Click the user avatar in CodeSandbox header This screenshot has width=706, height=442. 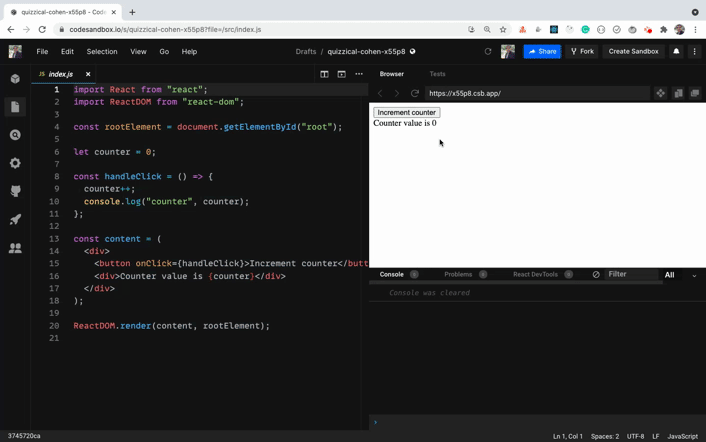point(508,51)
